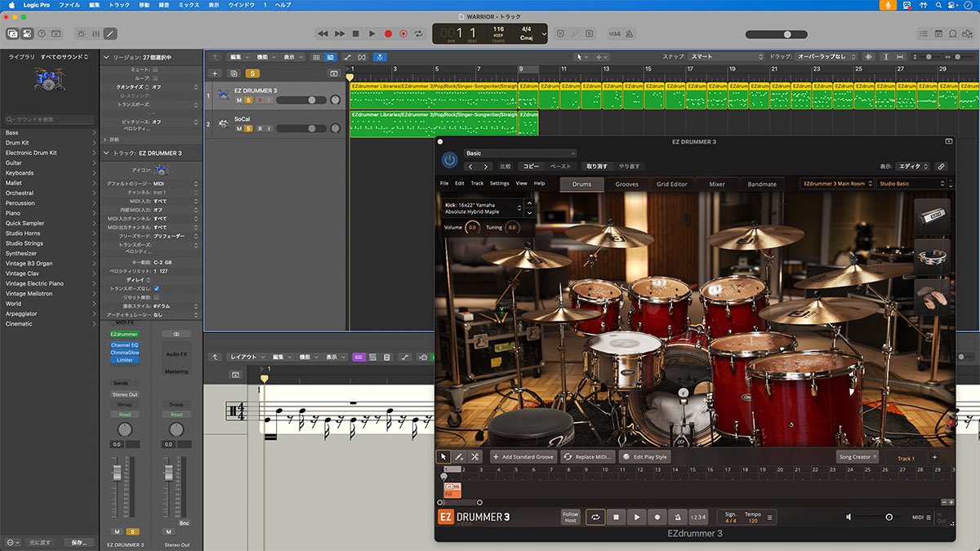Switch to the Mixer tab in EZdrummer
The image size is (980, 551).
tap(717, 184)
